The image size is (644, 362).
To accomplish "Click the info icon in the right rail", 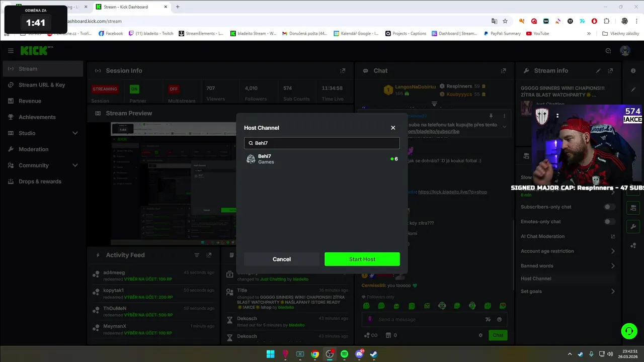I will pos(633,71).
